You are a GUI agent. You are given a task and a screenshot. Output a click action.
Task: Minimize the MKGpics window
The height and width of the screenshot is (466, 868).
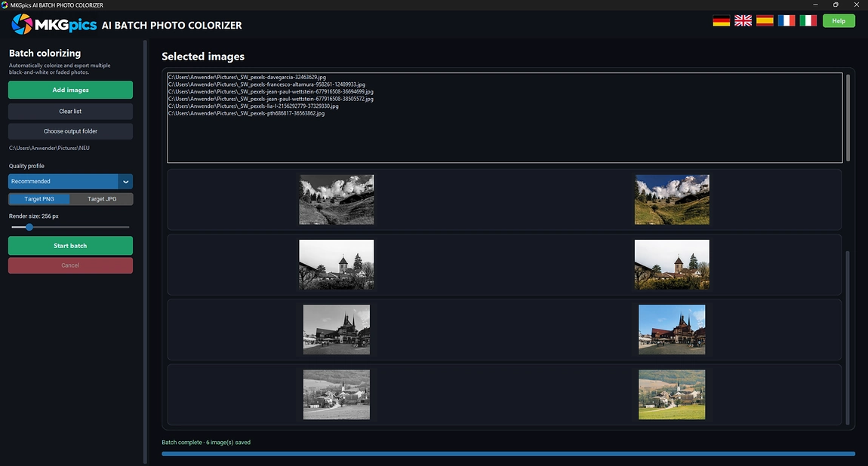[x=815, y=5]
